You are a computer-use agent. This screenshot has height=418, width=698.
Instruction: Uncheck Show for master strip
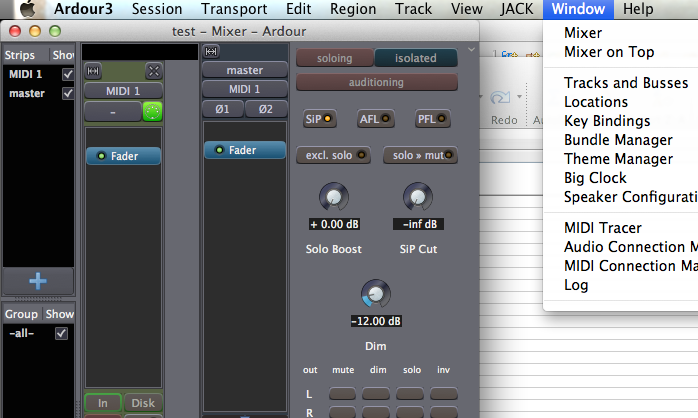[x=66, y=94]
